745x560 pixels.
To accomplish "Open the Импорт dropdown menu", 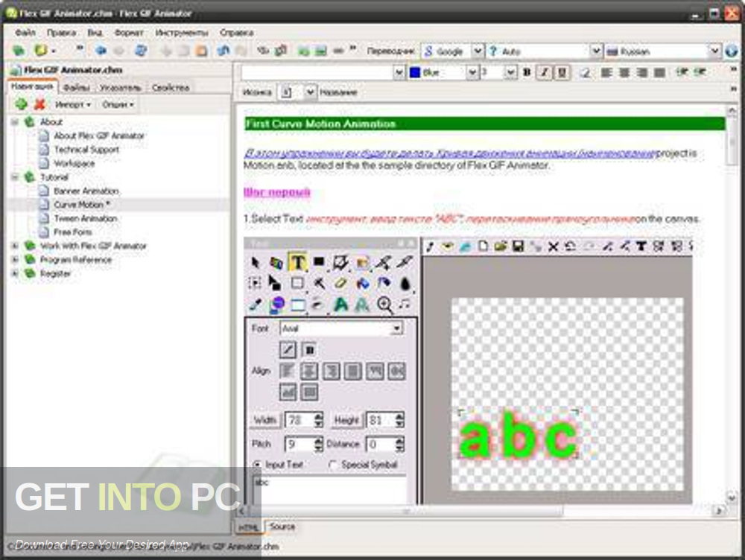I will (x=72, y=104).
